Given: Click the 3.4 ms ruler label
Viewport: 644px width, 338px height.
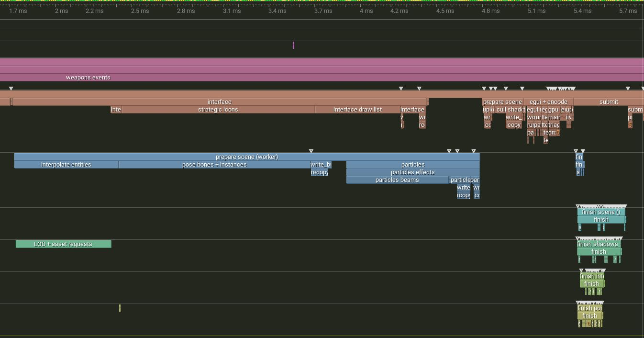Looking at the screenshot, I should (x=278, y=11).
